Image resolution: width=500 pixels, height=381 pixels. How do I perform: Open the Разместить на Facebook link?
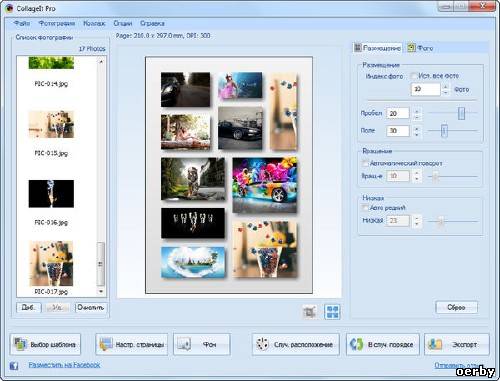64,365
